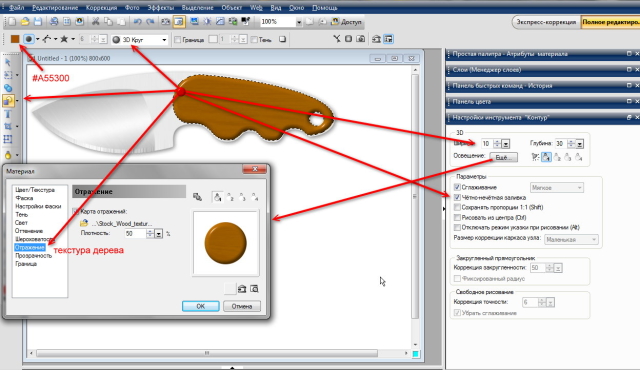Disable the Чётно-нечётная заливка checkbox
The width and height of the screenshot is (640, 370).
(457, 197)
